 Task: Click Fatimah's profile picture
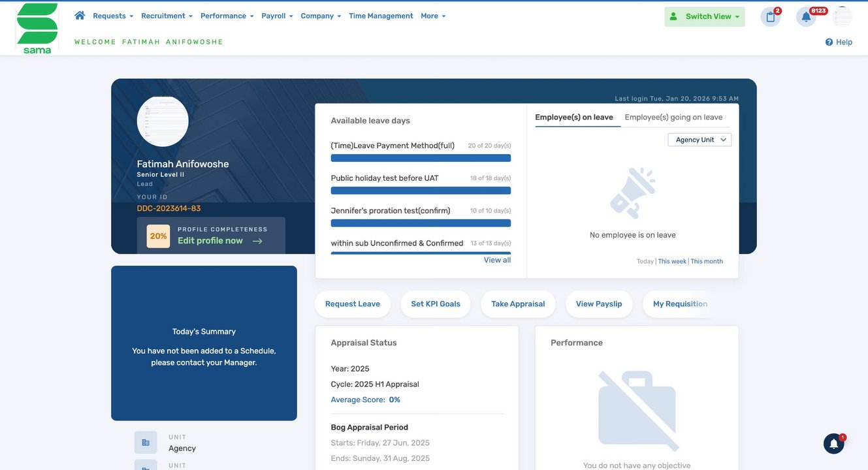pos(163,121)
